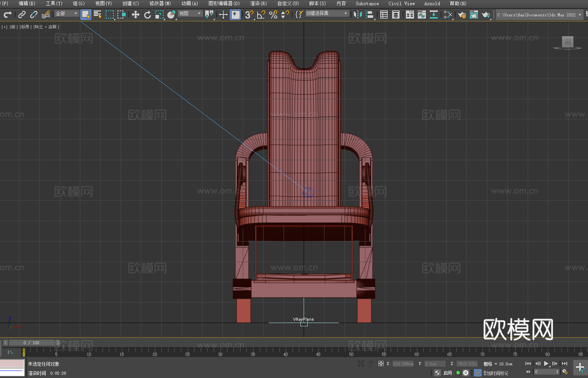Click the viewport [前] view label
This screenshot has height=378, width=588.
coord(13,27)
